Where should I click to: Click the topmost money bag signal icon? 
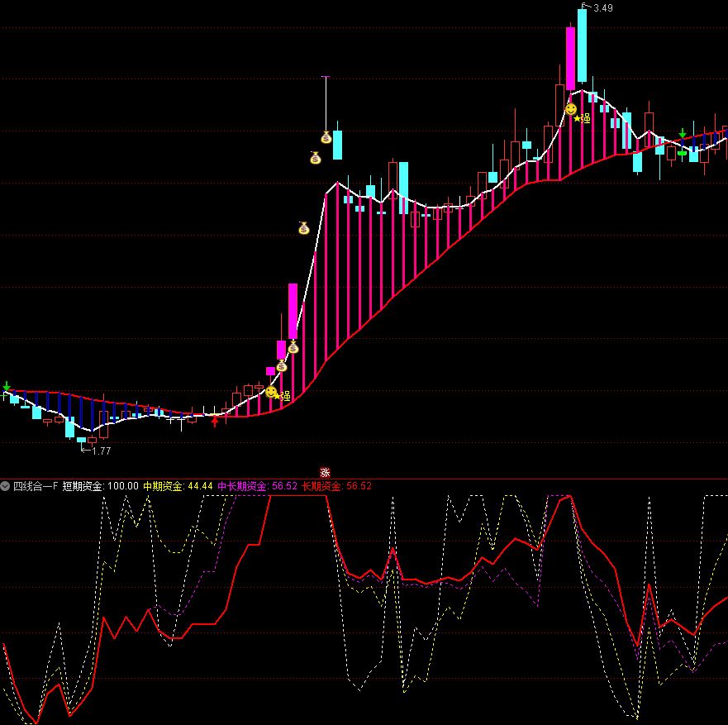click(326, 137)
